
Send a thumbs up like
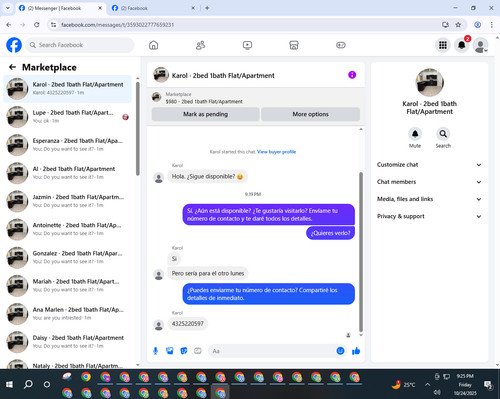tap(356, 351)
